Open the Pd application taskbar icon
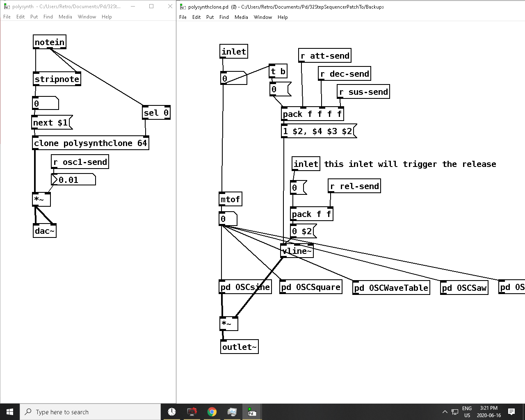Viewport: 525px width, 420px height. 252,412
